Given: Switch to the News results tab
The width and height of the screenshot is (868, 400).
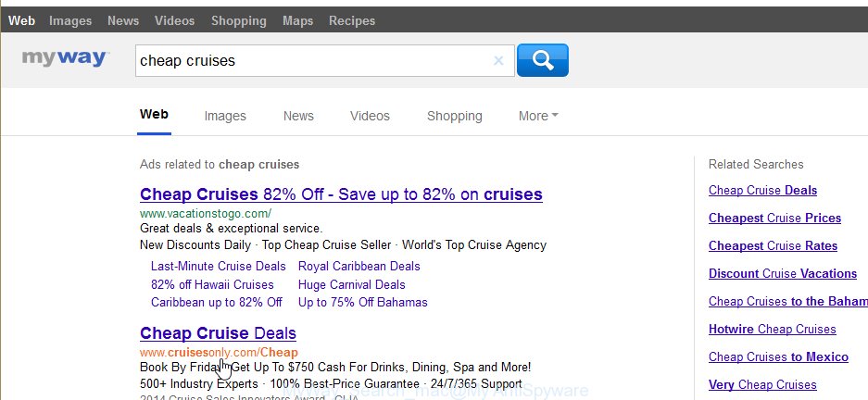Looking at the screenshot, I should click(298, 116).
